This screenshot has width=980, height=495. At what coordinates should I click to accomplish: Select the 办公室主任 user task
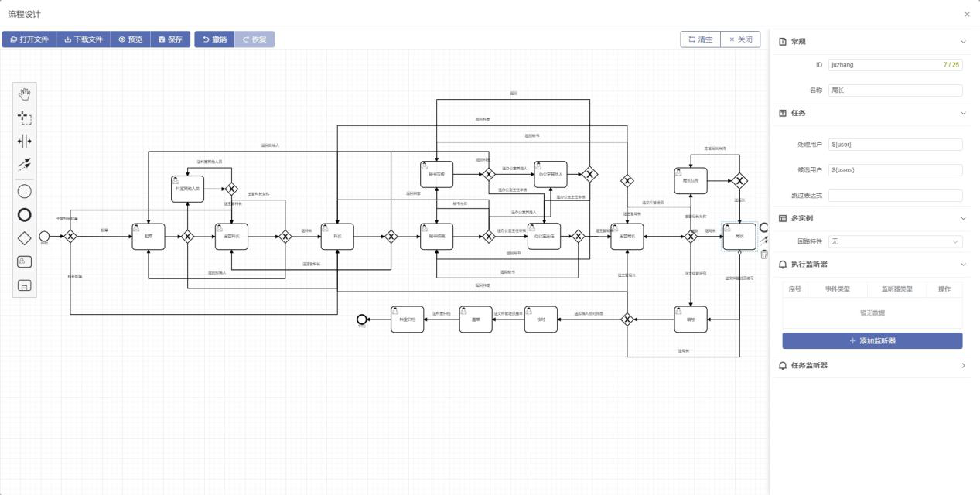pyautogui.click(x=544, y=237)
